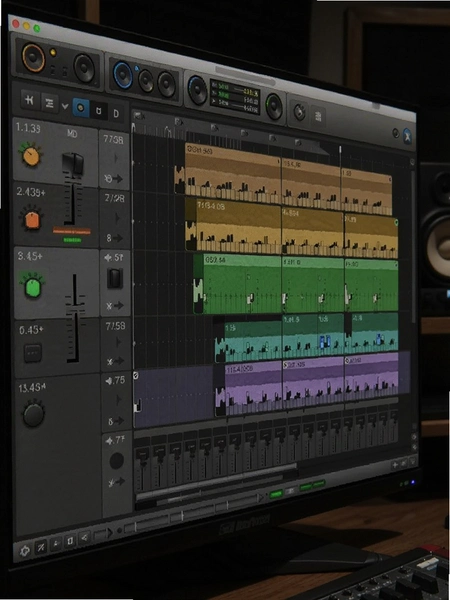450x600 pixels.
Task: Toggle the U button next to the blue one
Action: coord(99,111)
